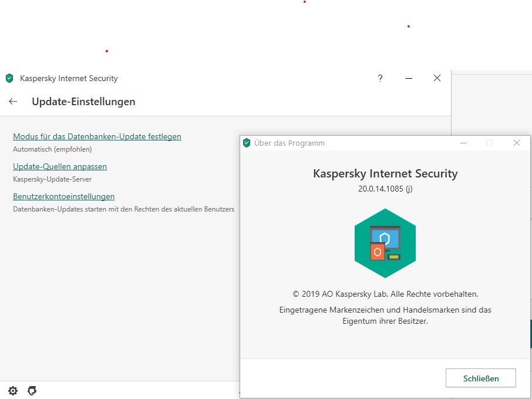Click shield icon in Über das Programm title bar
Viewport: 532px width, 399px height.
pyautogui.click(x=247, y=143)
